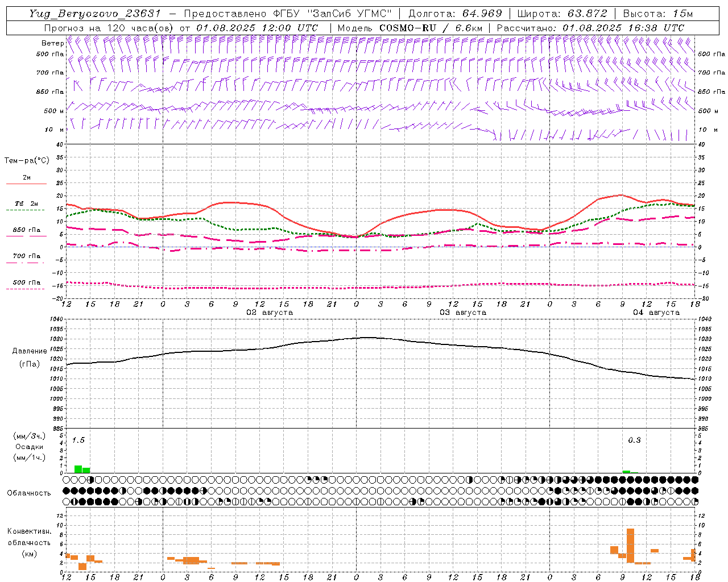Click the red solid 2м temperature legend line
728x582 pixels.
[26, 184]
